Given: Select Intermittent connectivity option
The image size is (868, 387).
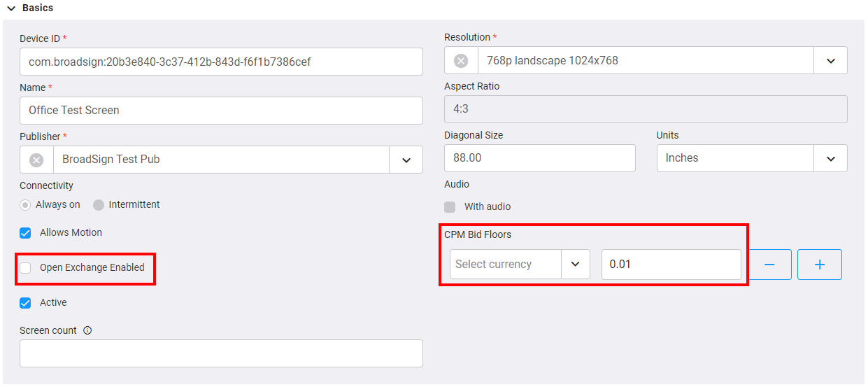Looking at the screenshot, I should (x=99, y=205).
